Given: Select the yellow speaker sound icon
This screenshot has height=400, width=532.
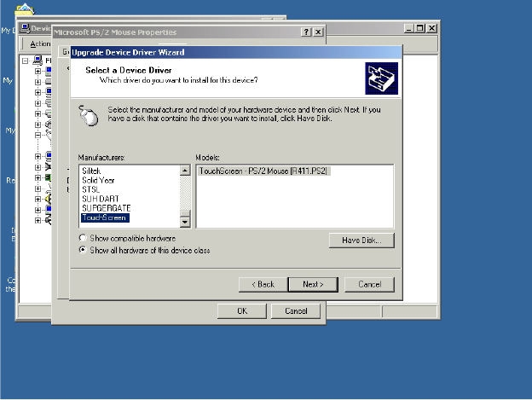Looking at the screenshot, I should point(49,199).
